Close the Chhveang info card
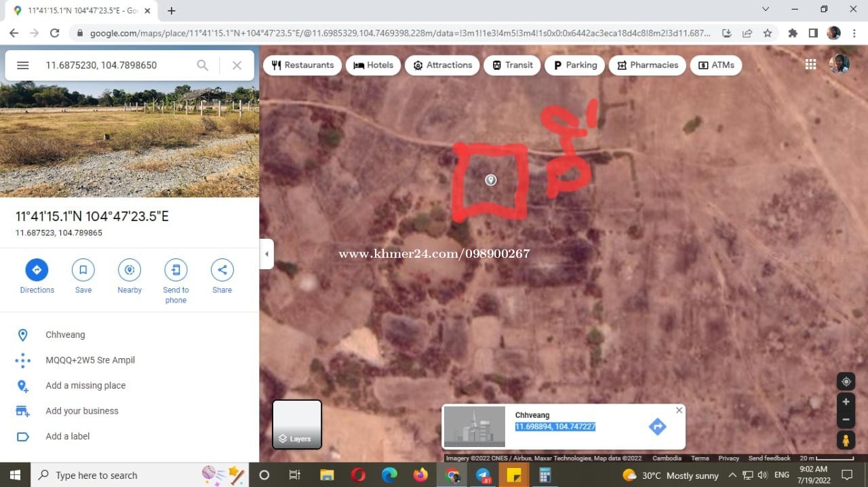This screenshot has height=487, width=868. pyautogui.click(x=679, y=410)
